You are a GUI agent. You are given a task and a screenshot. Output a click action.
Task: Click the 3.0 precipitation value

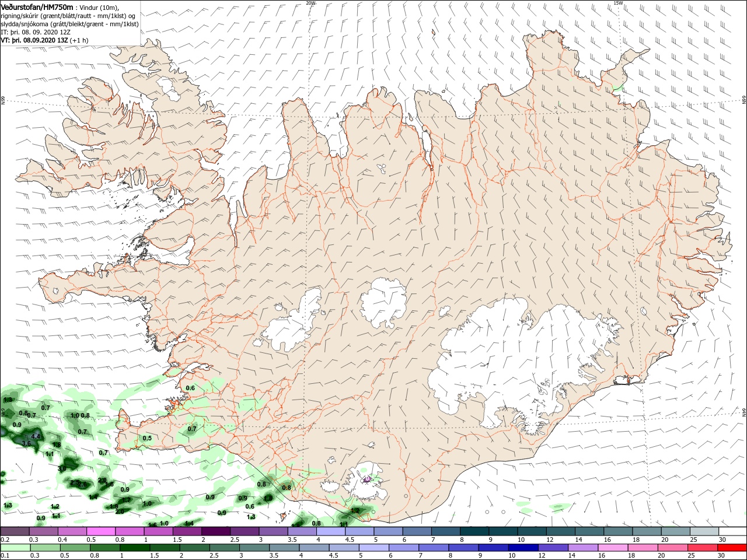(62, 468)
